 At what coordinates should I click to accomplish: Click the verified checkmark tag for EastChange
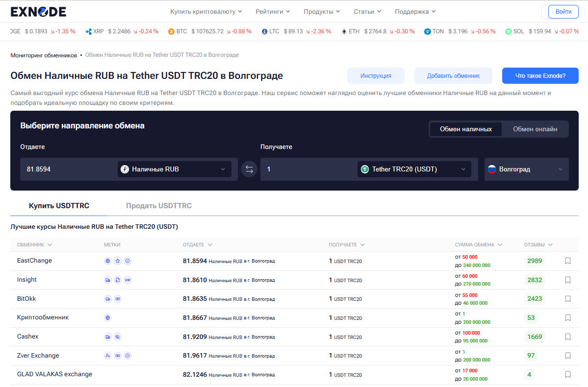pyautogui.click(x=128, y=261)
